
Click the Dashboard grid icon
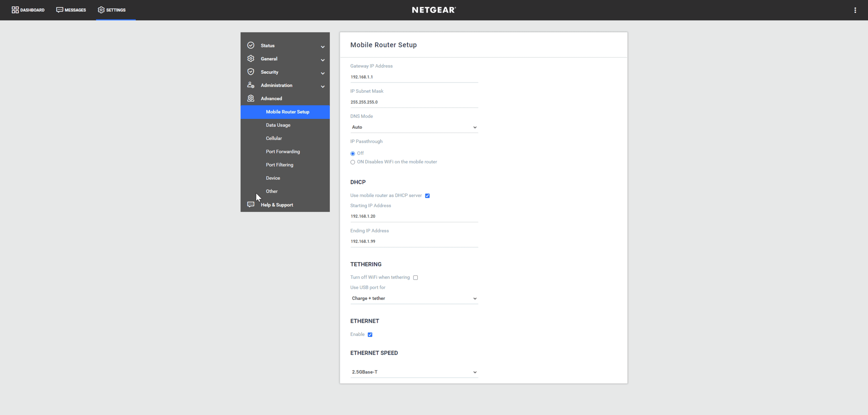click(15, 10)
